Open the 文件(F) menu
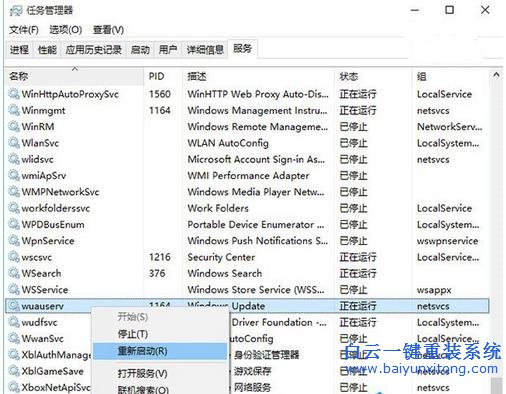Image resolution: width=506 pixels, height=394 pixels. point(24,30)
